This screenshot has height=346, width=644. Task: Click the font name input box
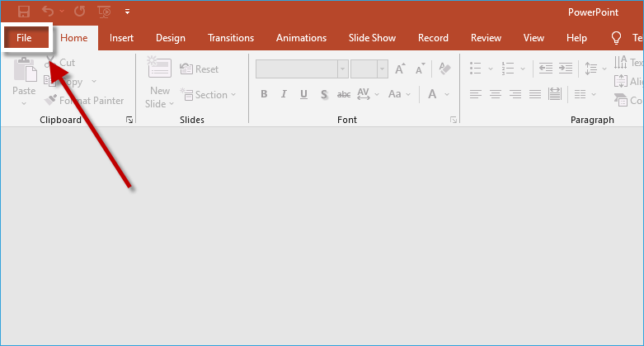pos(297,69)
